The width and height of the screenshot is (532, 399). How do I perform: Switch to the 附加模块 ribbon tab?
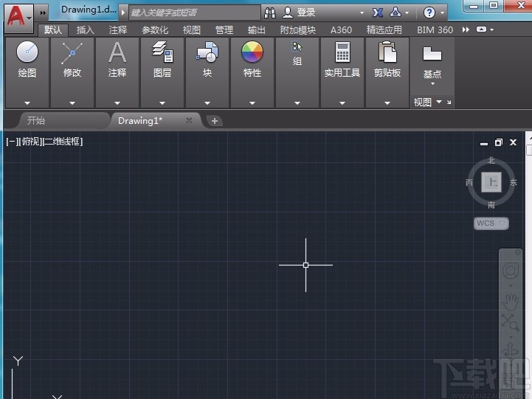tap(298, 30)
